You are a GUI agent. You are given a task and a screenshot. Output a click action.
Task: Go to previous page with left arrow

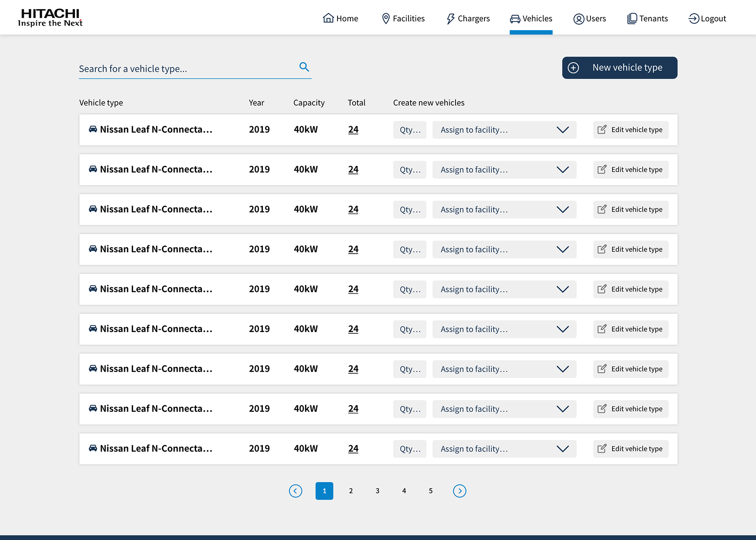(296, 491)
